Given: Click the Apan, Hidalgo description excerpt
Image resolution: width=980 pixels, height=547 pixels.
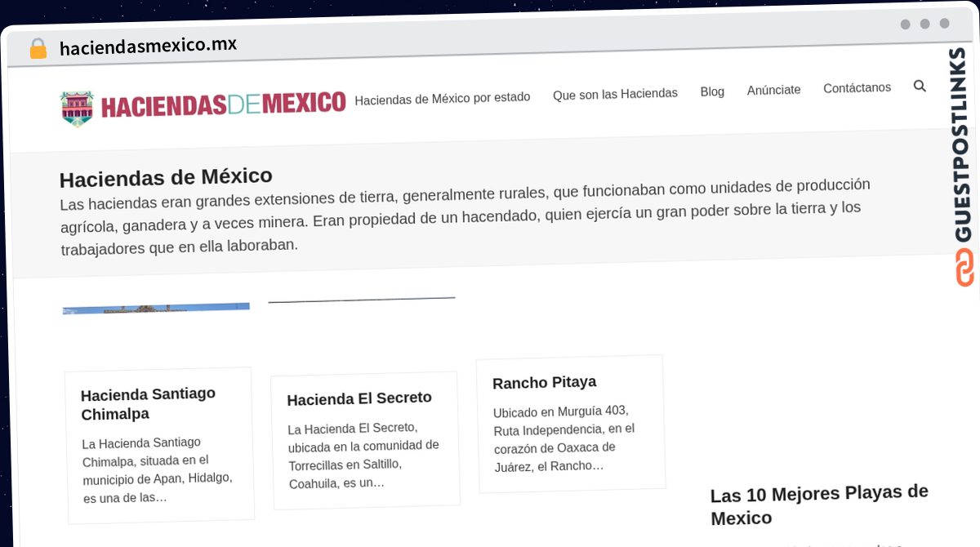Looking at the screenshot, I should point(158,469).
